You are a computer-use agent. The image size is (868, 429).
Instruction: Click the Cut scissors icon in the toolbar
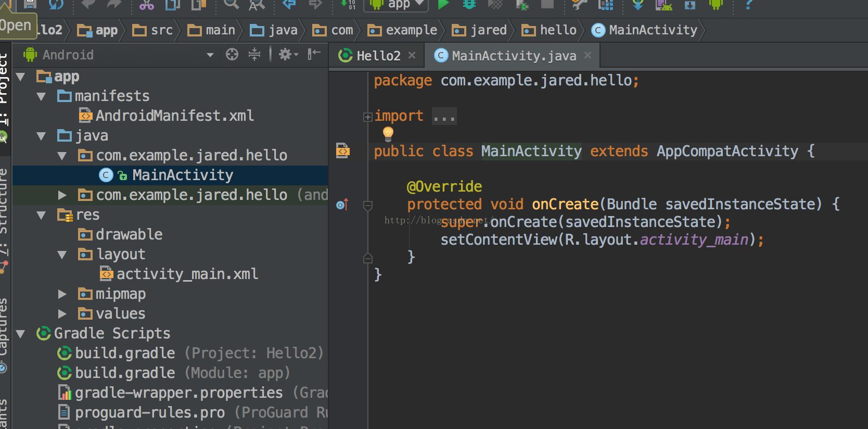tap(147, 5)
